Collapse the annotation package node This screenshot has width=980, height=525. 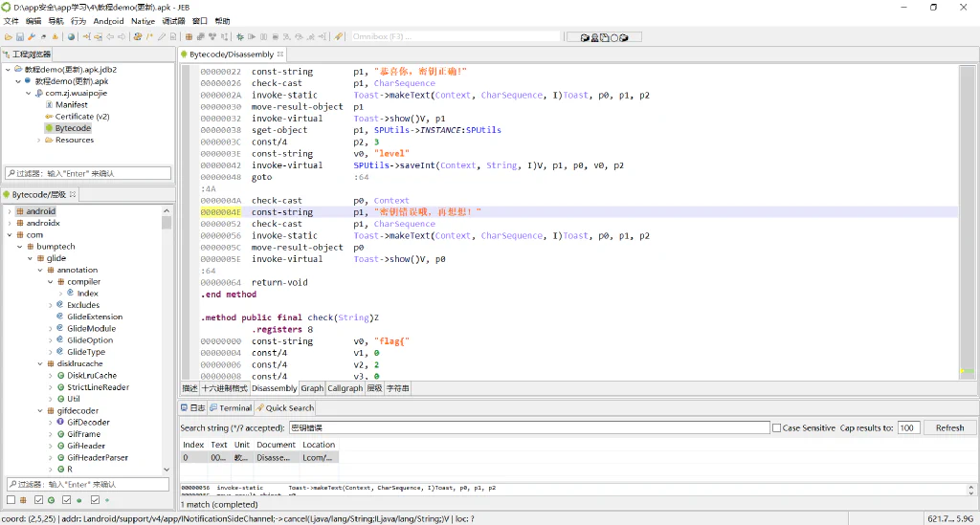click(x=40, y=270)
